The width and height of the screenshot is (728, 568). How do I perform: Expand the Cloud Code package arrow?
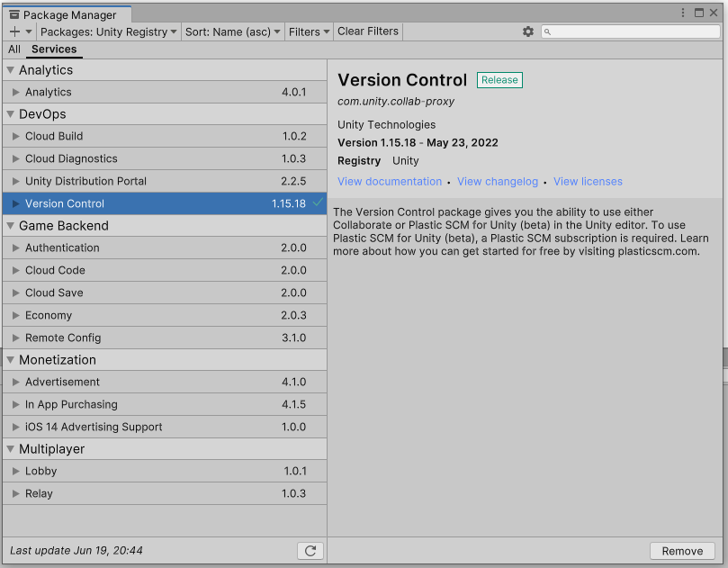16,270
